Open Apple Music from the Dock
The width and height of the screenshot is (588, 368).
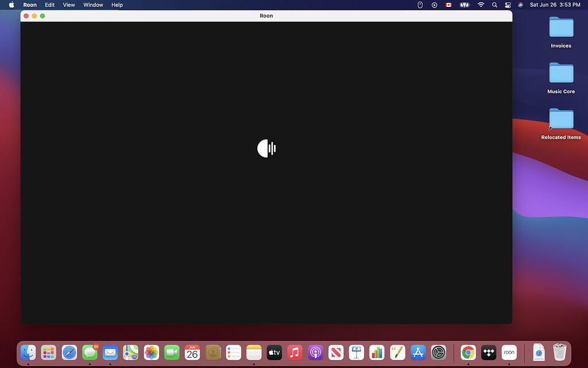(295, 352)
